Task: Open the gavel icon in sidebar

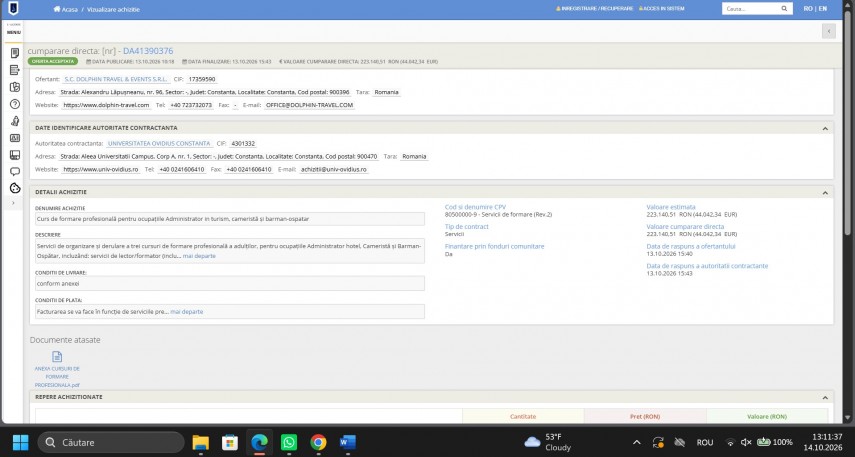Action: pyautogui.click(x=15, y=121)
